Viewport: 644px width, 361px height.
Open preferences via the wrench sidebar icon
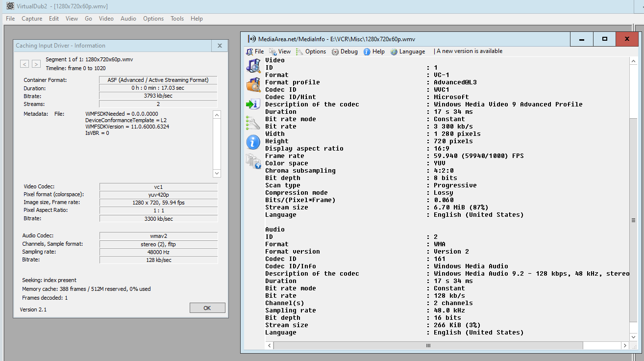coord(253,123)
